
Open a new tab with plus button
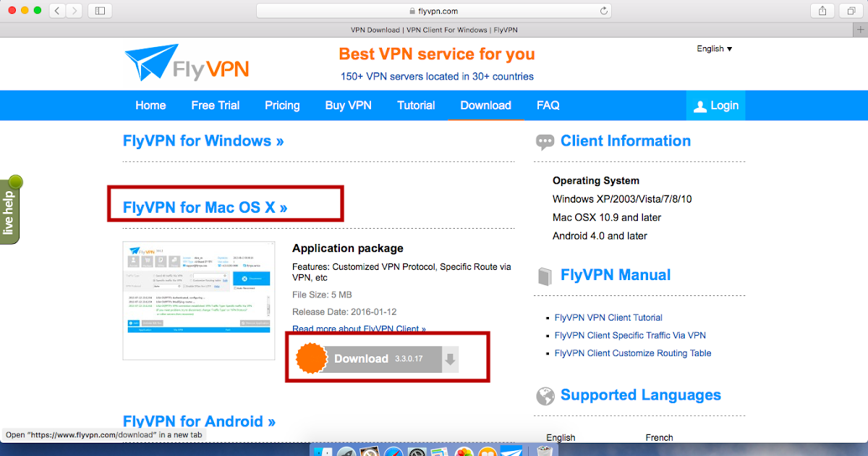pos(860,30)
